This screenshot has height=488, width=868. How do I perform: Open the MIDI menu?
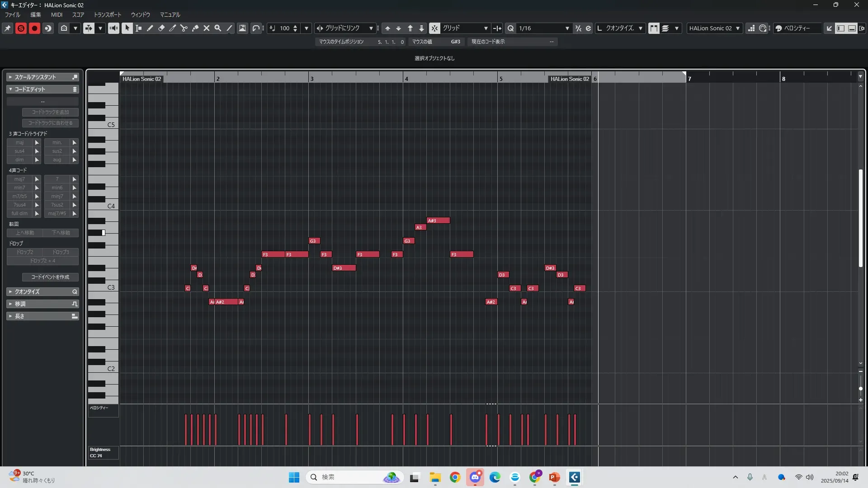click(57, 15)
